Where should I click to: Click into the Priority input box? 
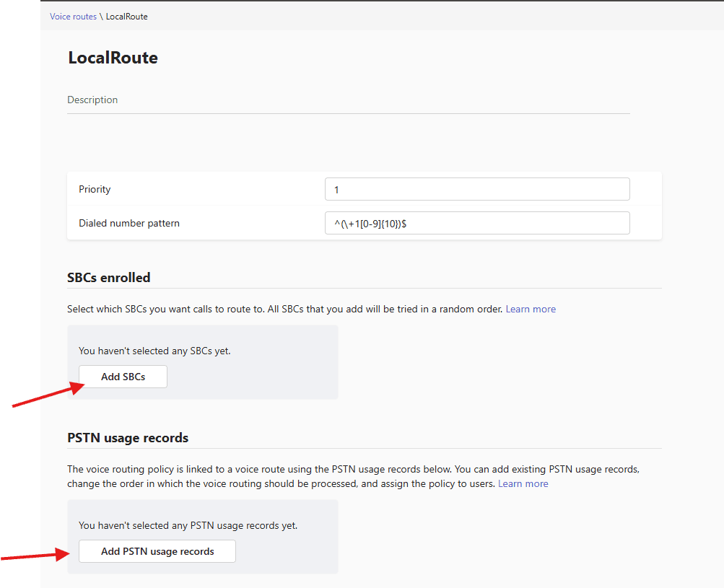click(x=477, y=189)
